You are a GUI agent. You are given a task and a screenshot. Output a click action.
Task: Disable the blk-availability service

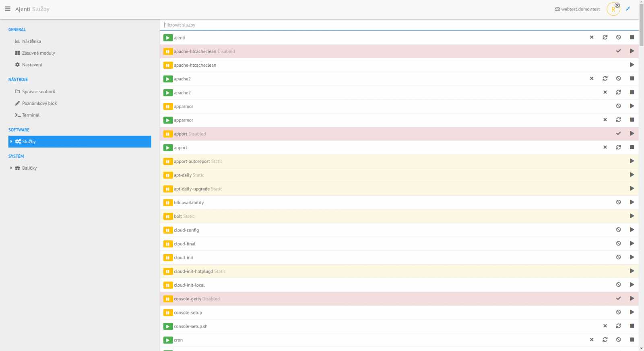(619, 202)
